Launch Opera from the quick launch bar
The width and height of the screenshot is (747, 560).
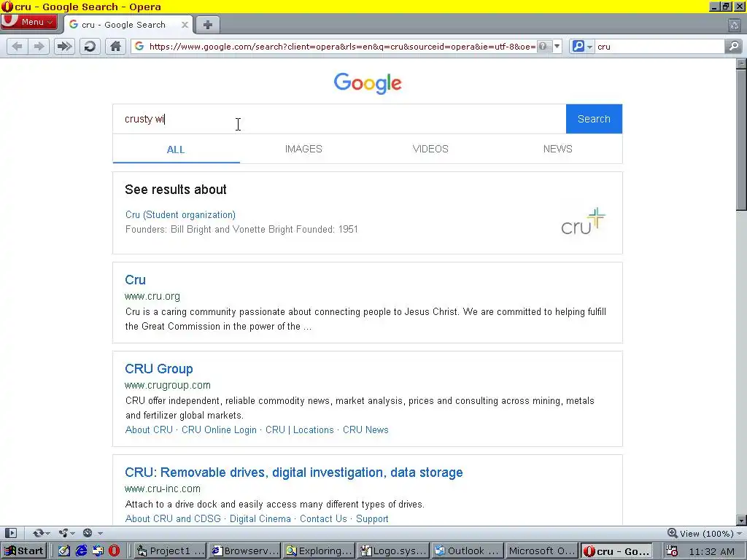(115, 551)
